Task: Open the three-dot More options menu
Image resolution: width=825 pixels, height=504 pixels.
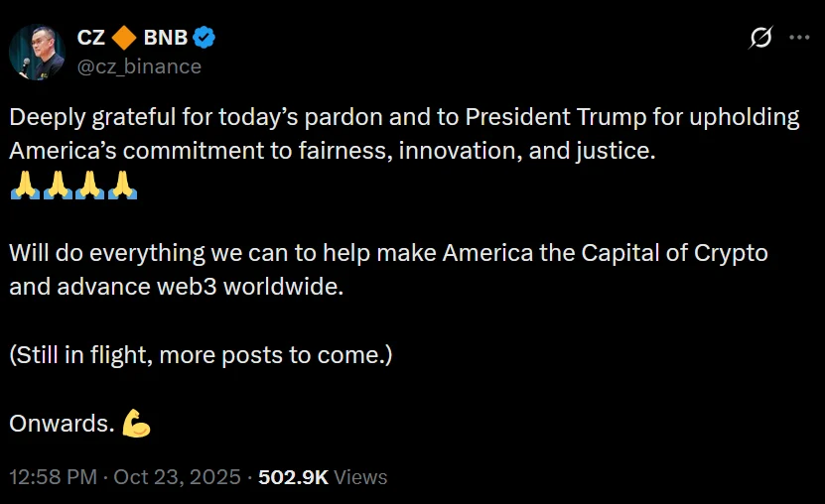Action: click(799, 38)
